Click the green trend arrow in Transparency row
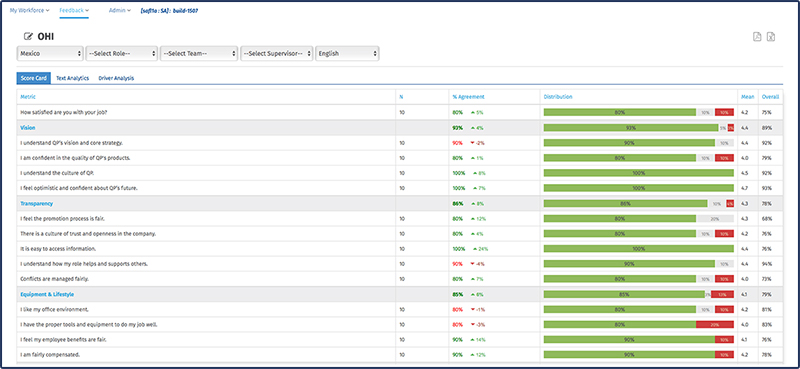800x369 pixels. [x=473, y=204]
